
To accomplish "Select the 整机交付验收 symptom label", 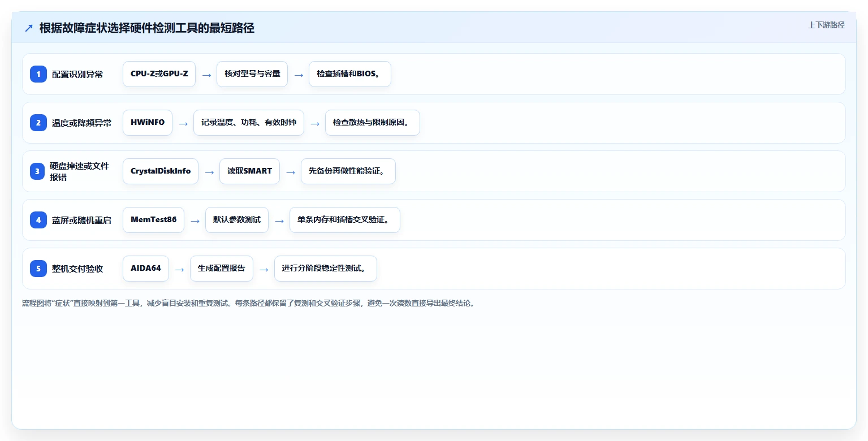I will (x=77, y=269).
